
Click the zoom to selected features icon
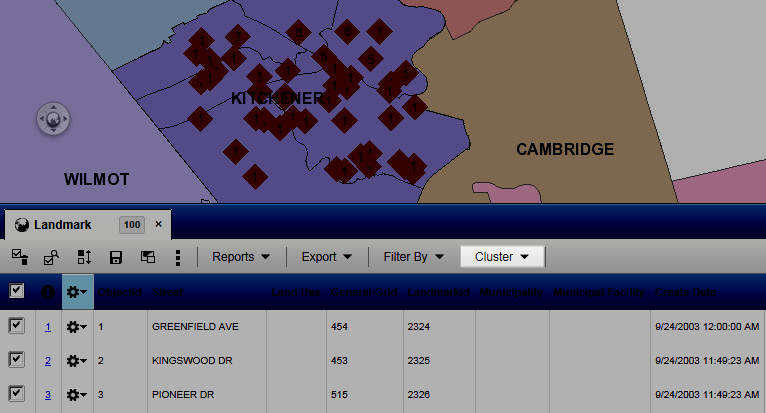[x=52, y=257]
